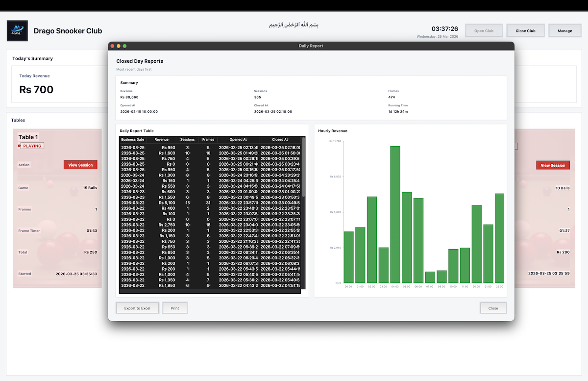This screenshot has width=588, height=381.
Task: Click the greyed-out Open Club button
Action: click(x=484, y=31)
